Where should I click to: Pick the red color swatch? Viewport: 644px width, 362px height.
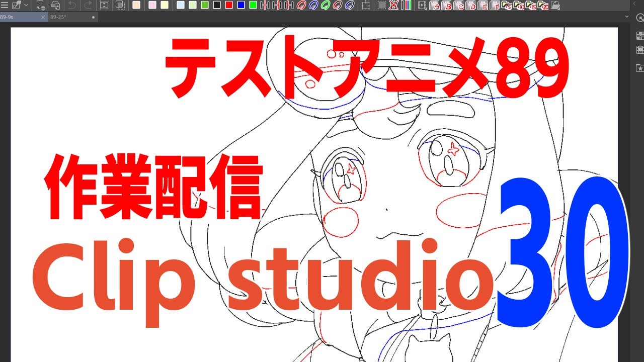[229, 5]
